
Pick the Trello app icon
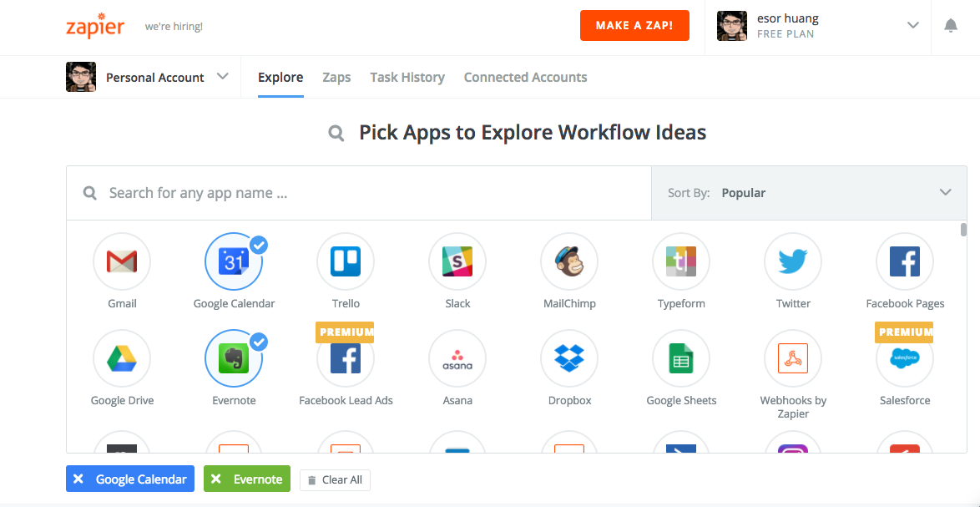click(346, 261)
